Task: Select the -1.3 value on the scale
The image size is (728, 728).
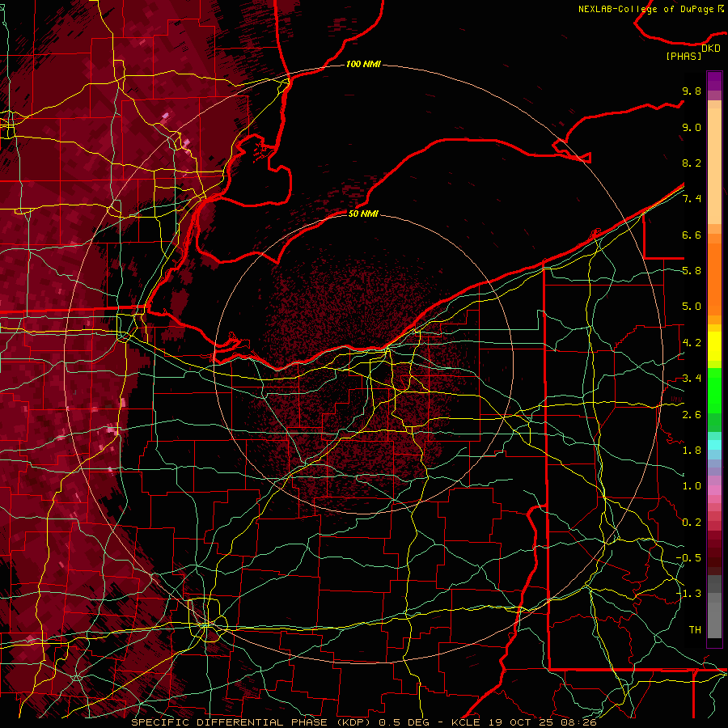Action: click(x=688, y=594)
